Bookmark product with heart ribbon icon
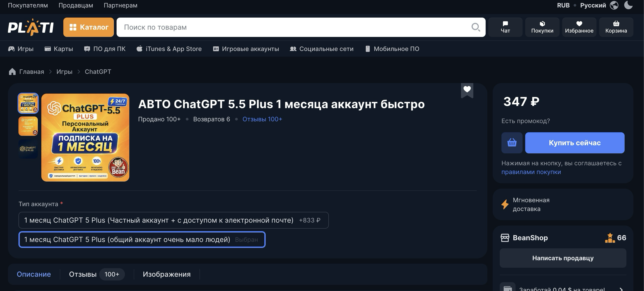The height and width of the screenshot is (291, 644). tap(467, 90)
